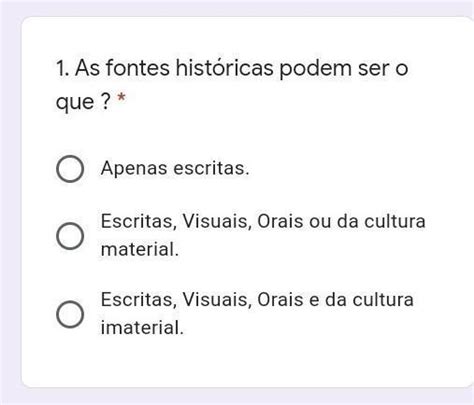Click the "que ?" text of the question
Viewport: 474px width, 405px height.
pyautogui.click(x=83, y=102)
